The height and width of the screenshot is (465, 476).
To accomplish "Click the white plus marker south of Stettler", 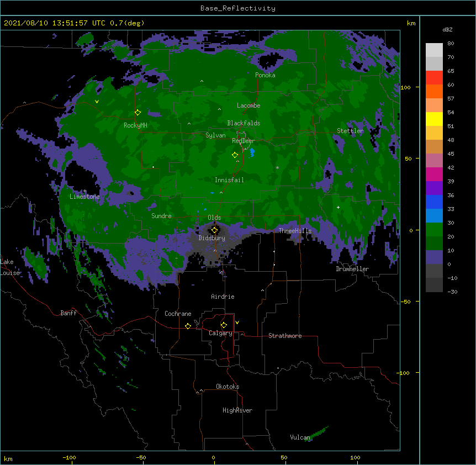I will (x=338, y=207).
